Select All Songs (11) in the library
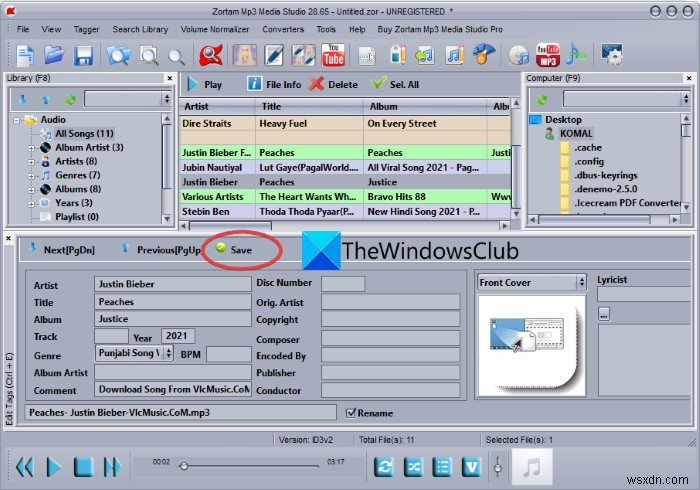This screenshot has width=700, height=490. click(84, 133)
